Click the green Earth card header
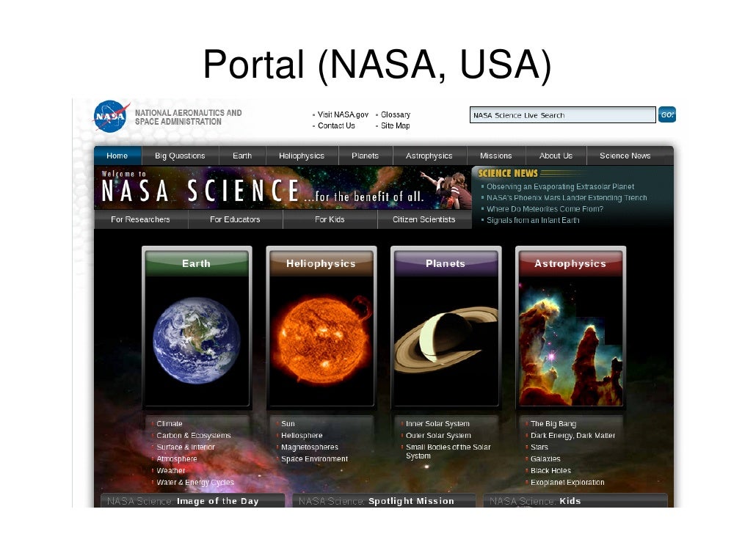The height and width of the screenshot is (534, 756). coord(196,263)
